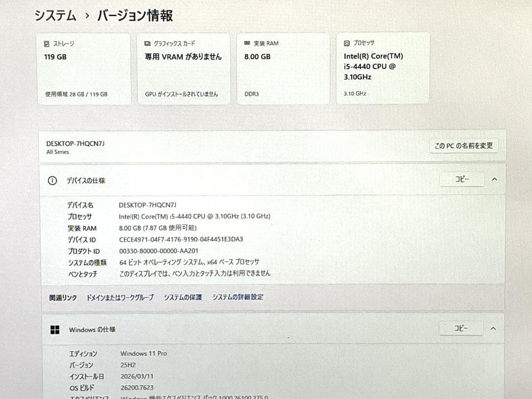Select the processor i5-4440 value row
This screenshot has height=399, width=532.
pyautogui.click(x=195, y=216)
